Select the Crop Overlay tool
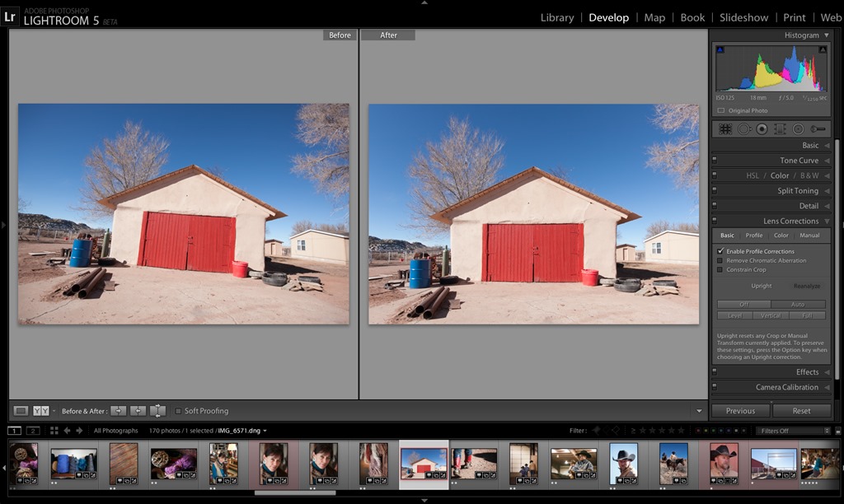 [x=725, y=128]
